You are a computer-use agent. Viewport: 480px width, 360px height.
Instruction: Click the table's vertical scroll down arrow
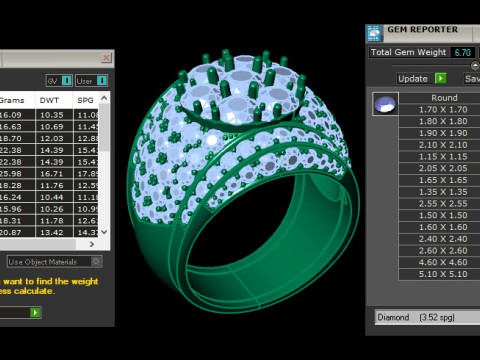[104, 232]
